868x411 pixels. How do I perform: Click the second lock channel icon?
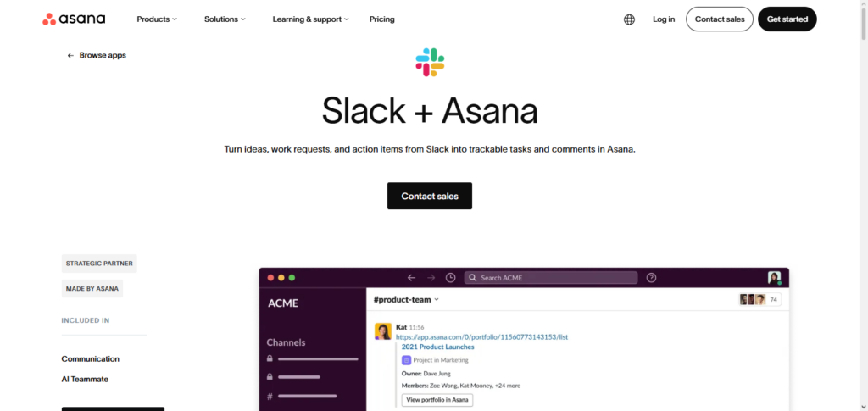pyautogui.click(x=270, y=377)
